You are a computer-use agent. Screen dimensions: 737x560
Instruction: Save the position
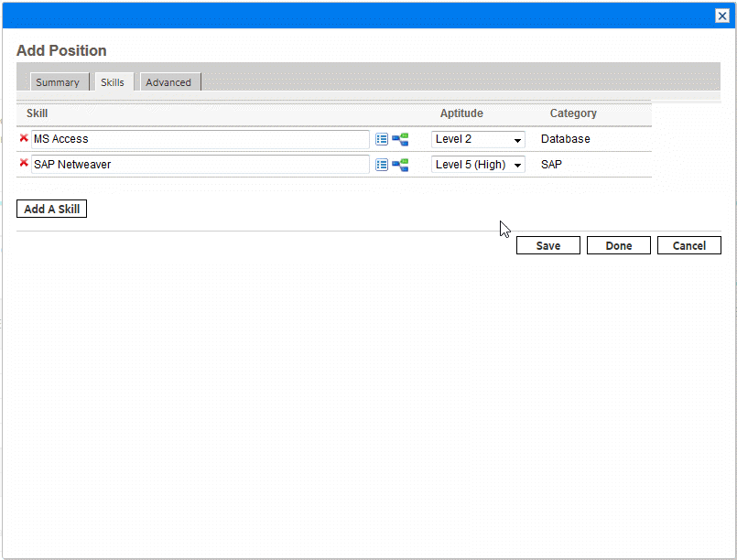[x=548, y=246]
